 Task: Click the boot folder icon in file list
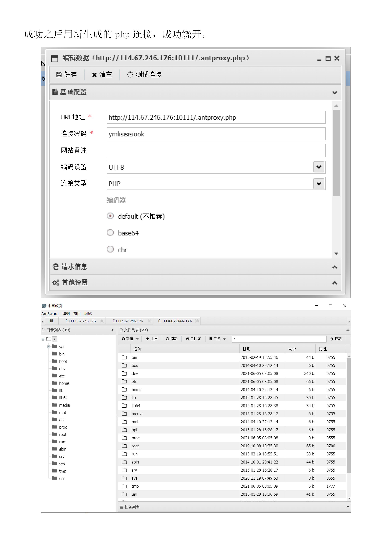[124, 365]
